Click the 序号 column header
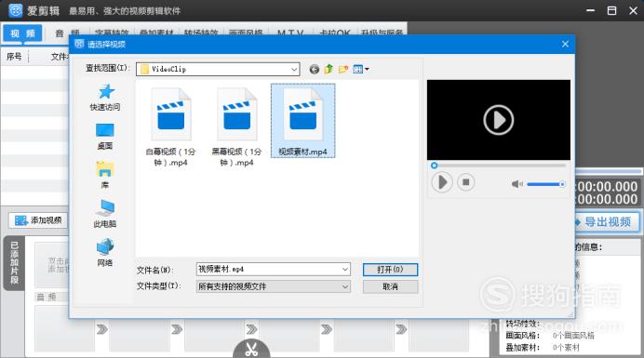The height and width of the screenshot is (358, 644). click(x=14, y=57)
